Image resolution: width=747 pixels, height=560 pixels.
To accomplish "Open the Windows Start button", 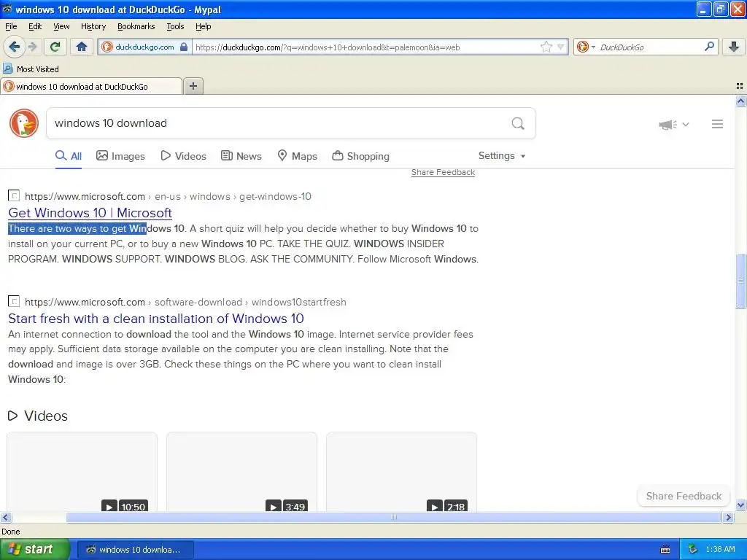I will click(34, 549).
